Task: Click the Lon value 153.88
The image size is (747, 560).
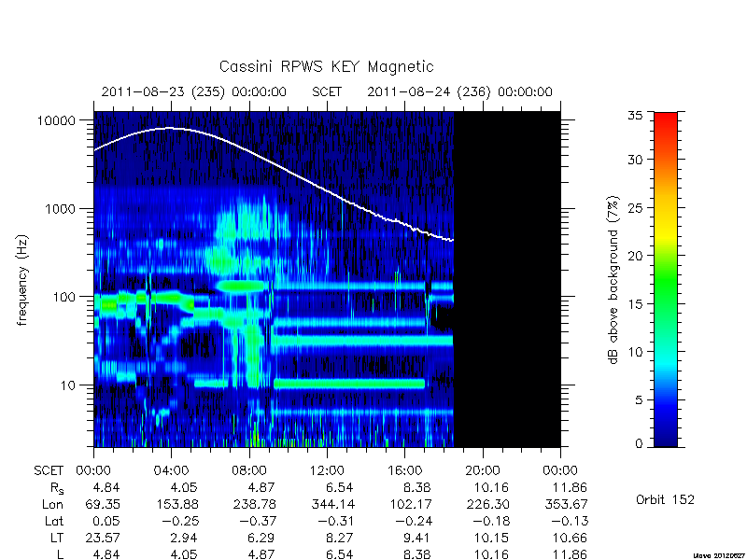Action: point(176,504)
